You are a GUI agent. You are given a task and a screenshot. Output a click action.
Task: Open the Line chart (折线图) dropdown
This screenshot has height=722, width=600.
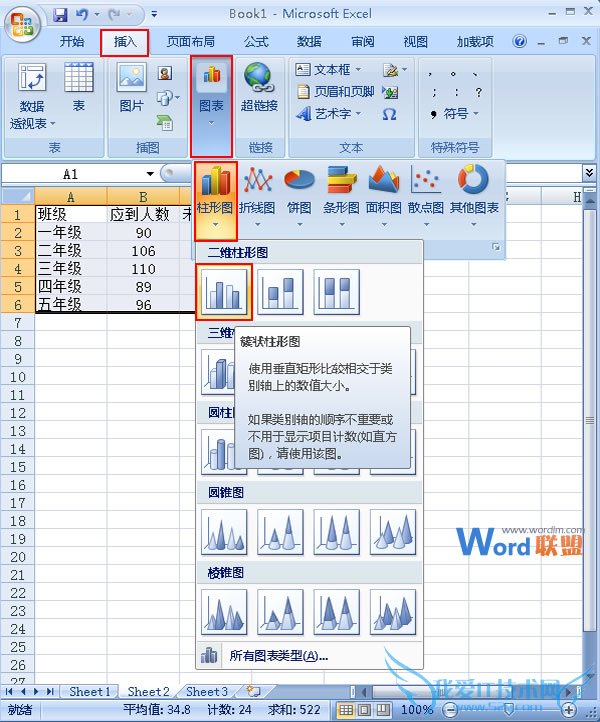tap(257, 198)
